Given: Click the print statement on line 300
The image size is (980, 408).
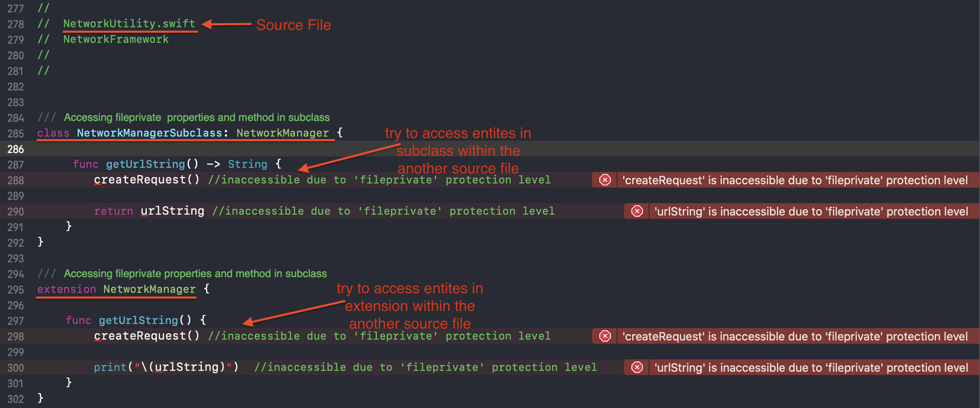Looking at the screenshot, I should [x=110, y=367].
